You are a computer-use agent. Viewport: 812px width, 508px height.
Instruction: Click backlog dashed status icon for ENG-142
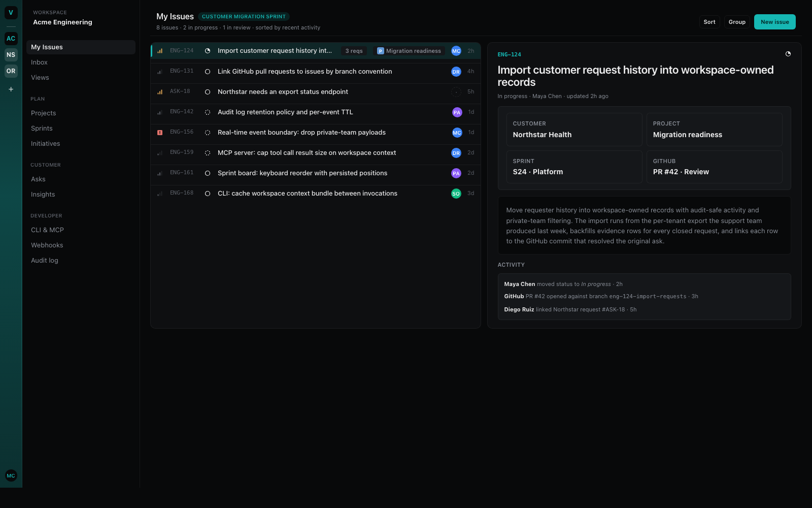pyautogui.click(x=208, y=112)
